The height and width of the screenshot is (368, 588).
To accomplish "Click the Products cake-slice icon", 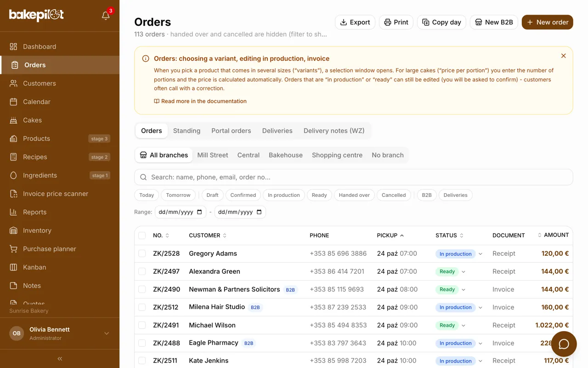I will (14, 138).
